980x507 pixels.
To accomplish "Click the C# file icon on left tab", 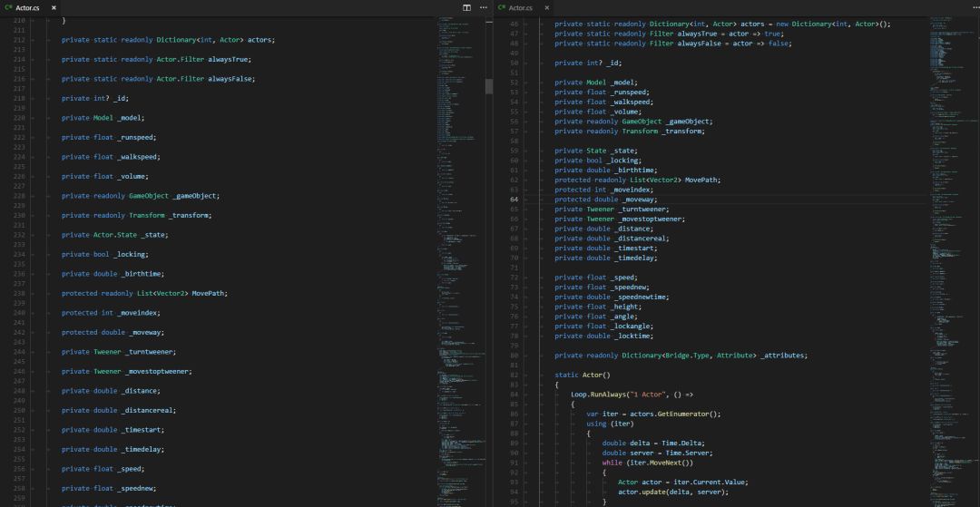I will (7, 7).
